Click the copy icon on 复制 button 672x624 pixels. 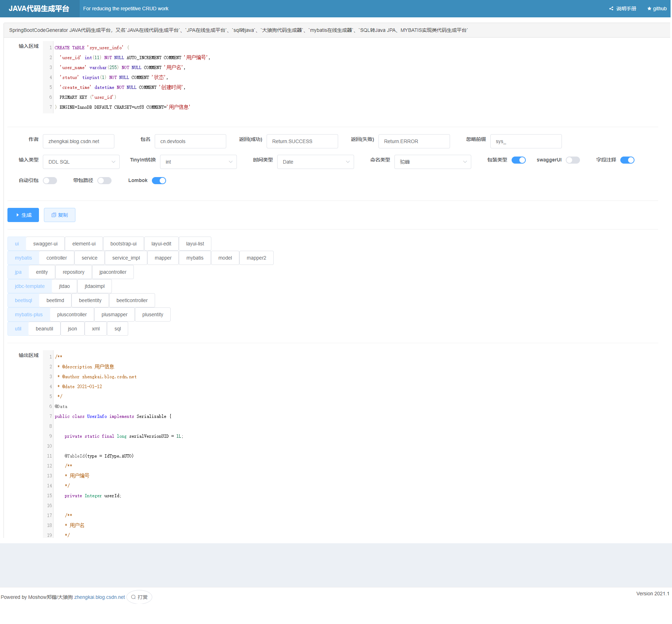click(x=54, y=215)
